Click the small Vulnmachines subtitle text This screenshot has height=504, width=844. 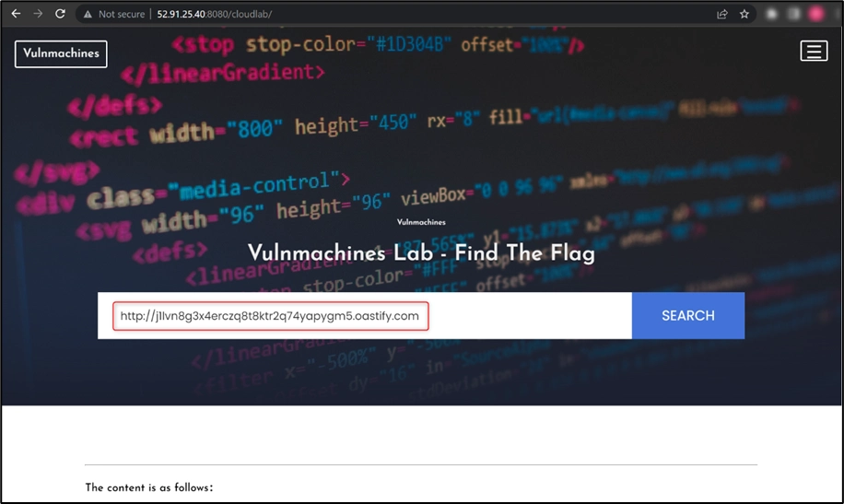click(421, 222)
